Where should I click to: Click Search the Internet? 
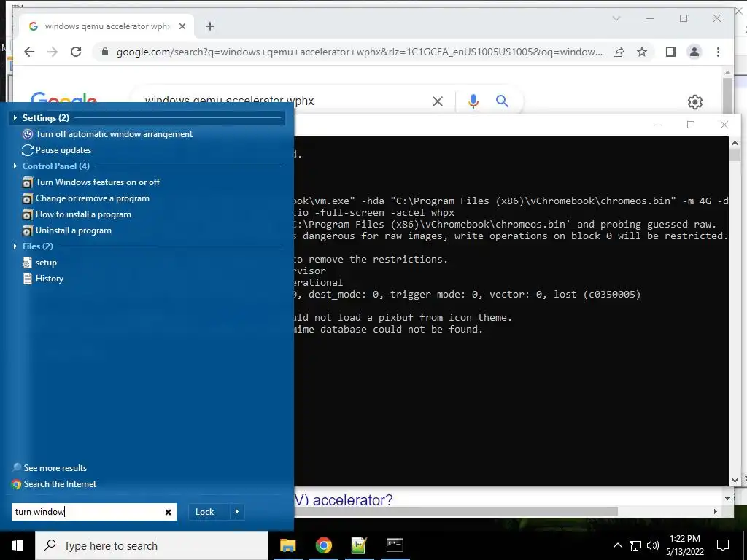point(54,484)
